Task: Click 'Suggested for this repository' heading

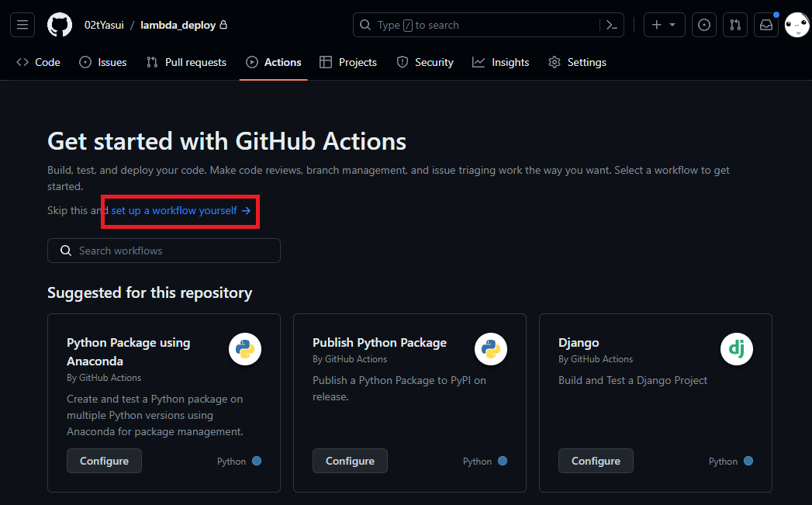Action: (150, 293)
